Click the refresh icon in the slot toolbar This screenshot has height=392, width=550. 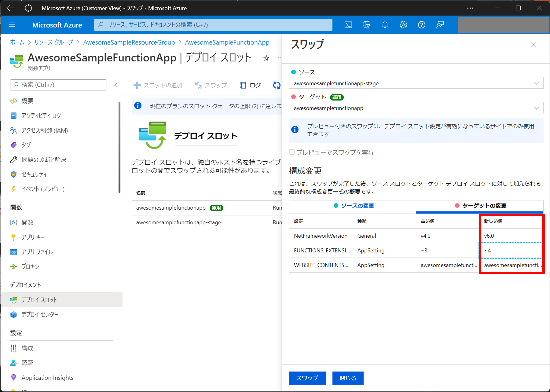pos(277,85)
